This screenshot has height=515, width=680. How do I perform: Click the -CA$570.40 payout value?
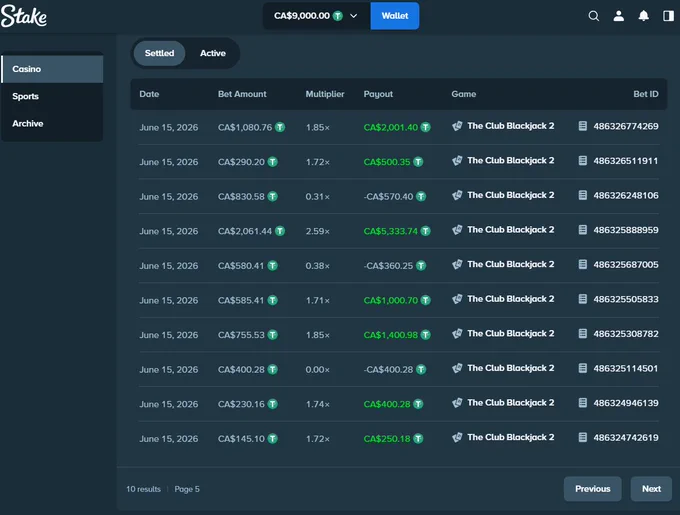[389, 197]
